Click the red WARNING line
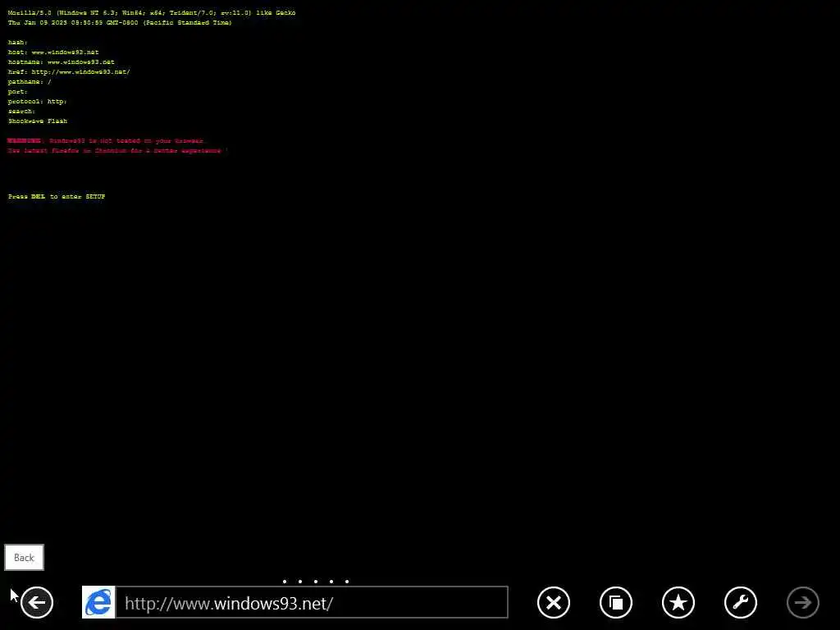This screenshot has width=840, height=630. pos(106,141)
